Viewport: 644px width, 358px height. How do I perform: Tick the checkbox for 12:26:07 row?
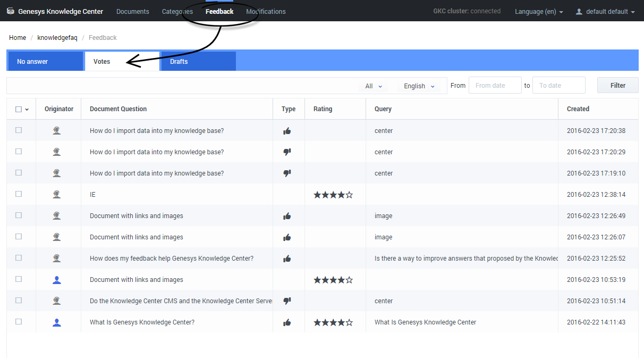19,237
